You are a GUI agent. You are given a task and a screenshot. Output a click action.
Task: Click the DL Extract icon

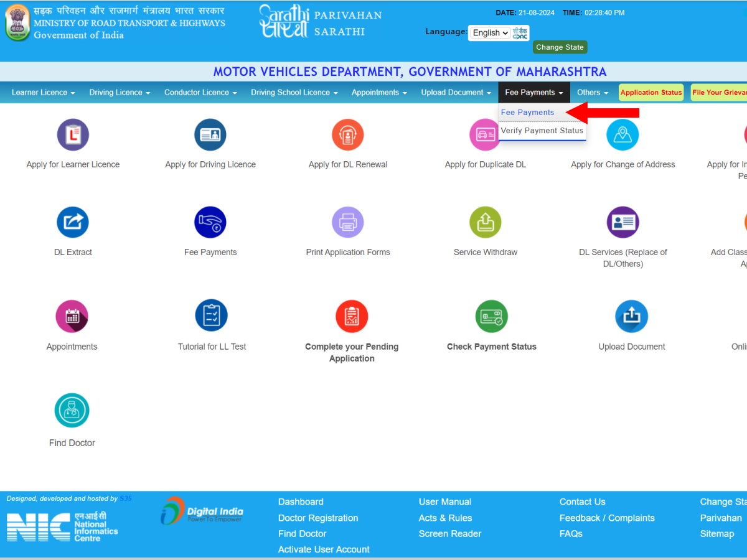pos(73,223)
